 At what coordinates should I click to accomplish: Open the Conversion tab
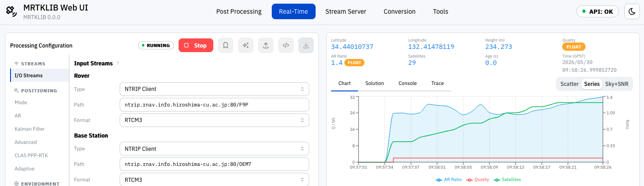tap(400, 11)
